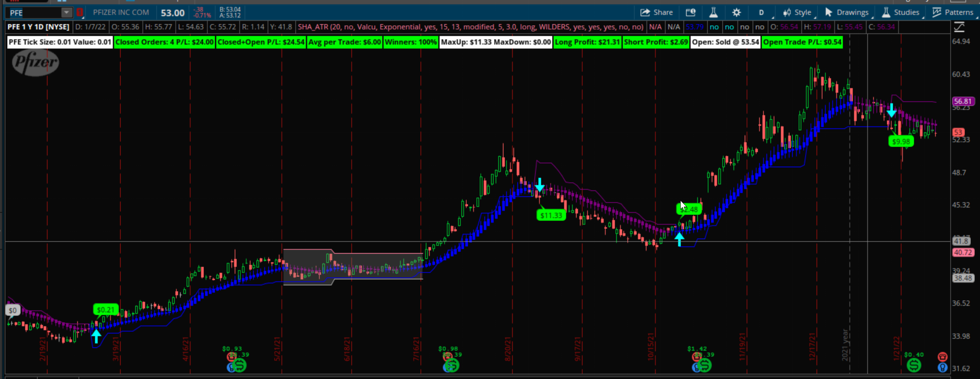Click the chart alert notification icon
The width and height of the screenshot is (980, 379).
pos(691,12)
